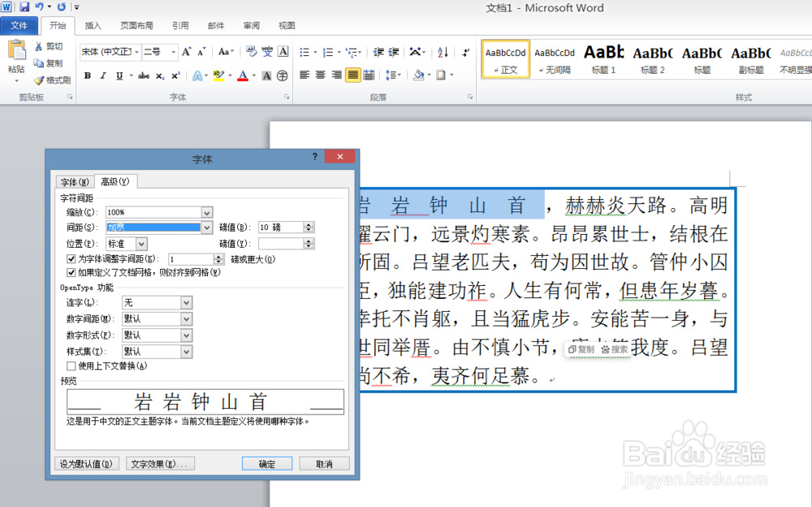Open font size dropdown showing 二号
The height and width of the screenshot is (507, 812).
pos(174,52)
